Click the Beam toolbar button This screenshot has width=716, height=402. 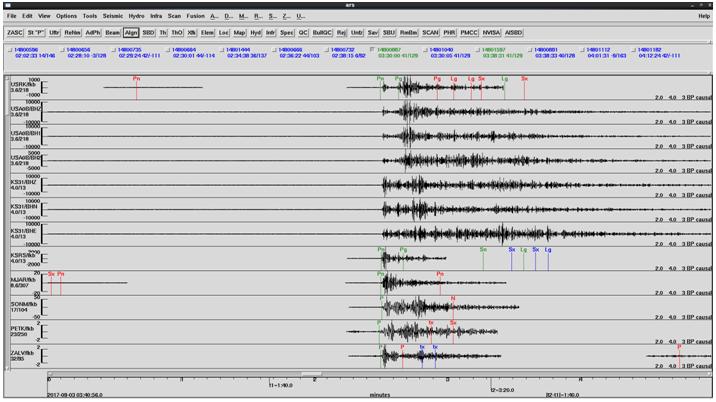pos(113,32)
